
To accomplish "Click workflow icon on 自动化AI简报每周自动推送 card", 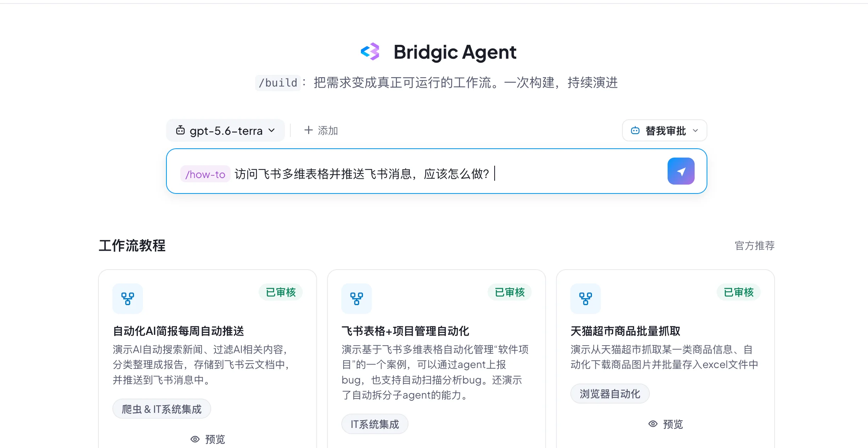I will pyautogui.click(x=128, y=299).
